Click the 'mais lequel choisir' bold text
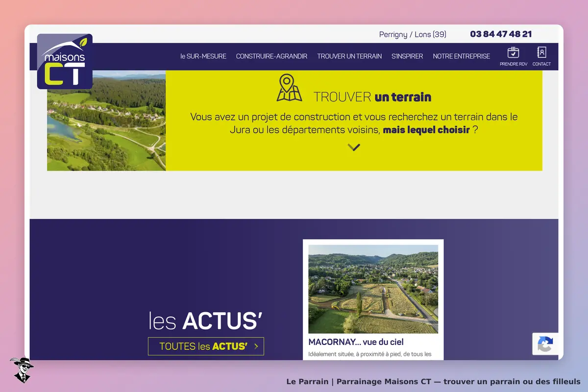Viewport: 588px width, 392px height. coord(426,130)
